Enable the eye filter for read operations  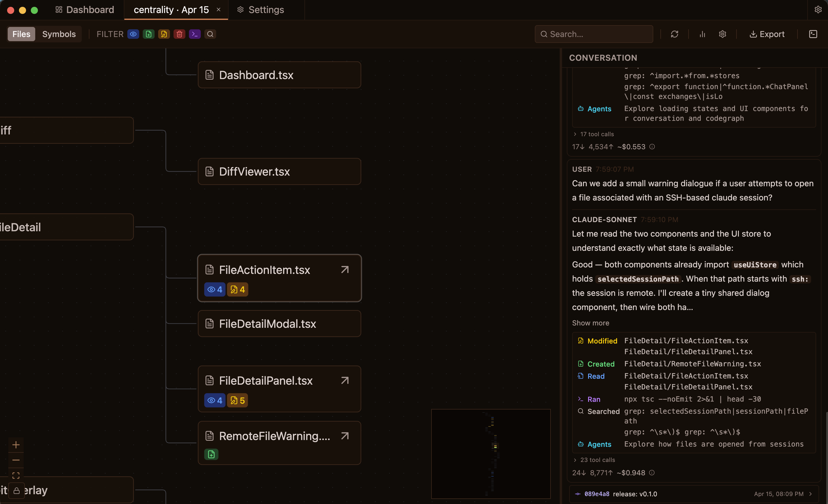tap(133, 34)
